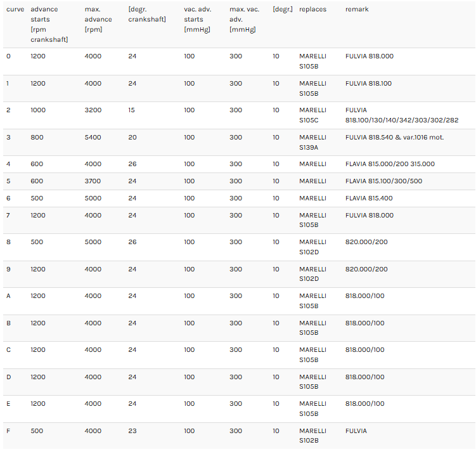Click curve label 'A' in the table
This screenshot has width=476, height=454.
8,295
